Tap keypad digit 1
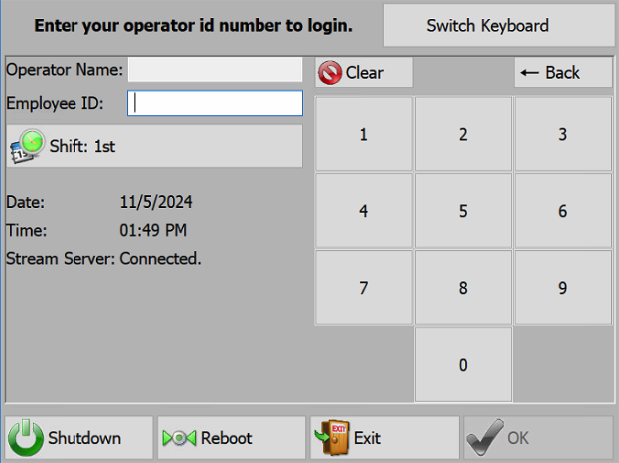 tap(364, 134)
